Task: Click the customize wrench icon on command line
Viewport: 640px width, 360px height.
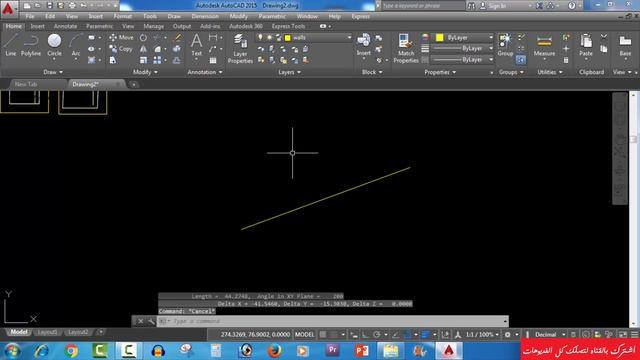Action: tap(151, 321)
